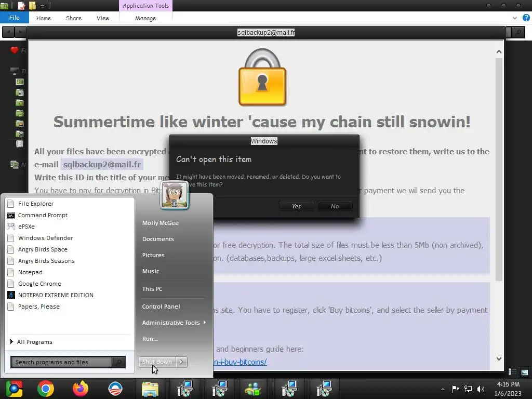Launch Papers, Please
Image resolution: width=532 pixels, height=399 pixels.
[x=38, y=307]
